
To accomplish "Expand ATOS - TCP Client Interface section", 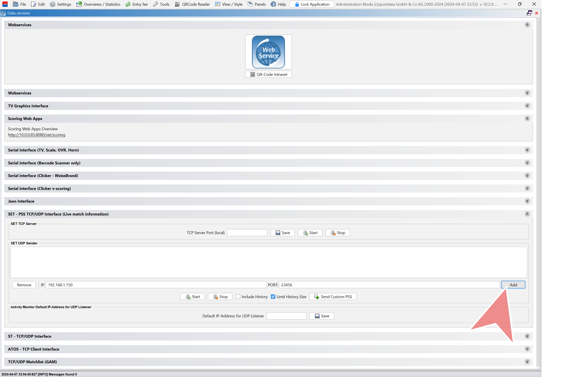I will pyautogui.click(x=527, y=349).
